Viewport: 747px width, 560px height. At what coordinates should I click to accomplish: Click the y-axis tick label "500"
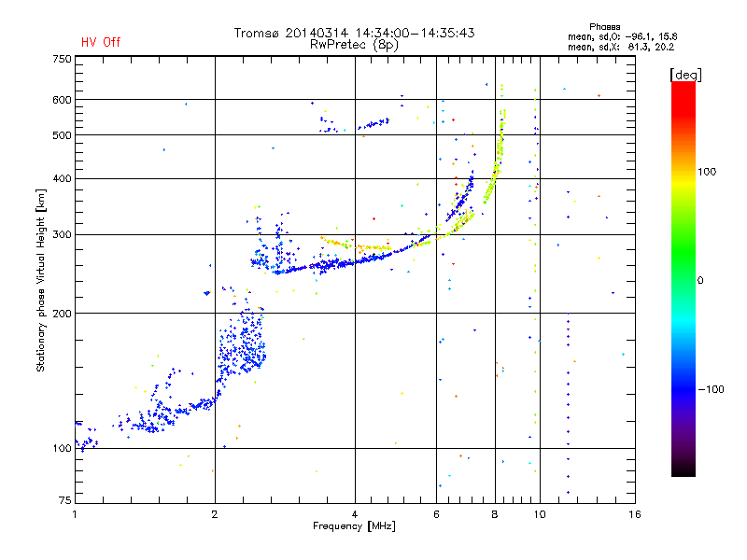(x=62, y=135)
